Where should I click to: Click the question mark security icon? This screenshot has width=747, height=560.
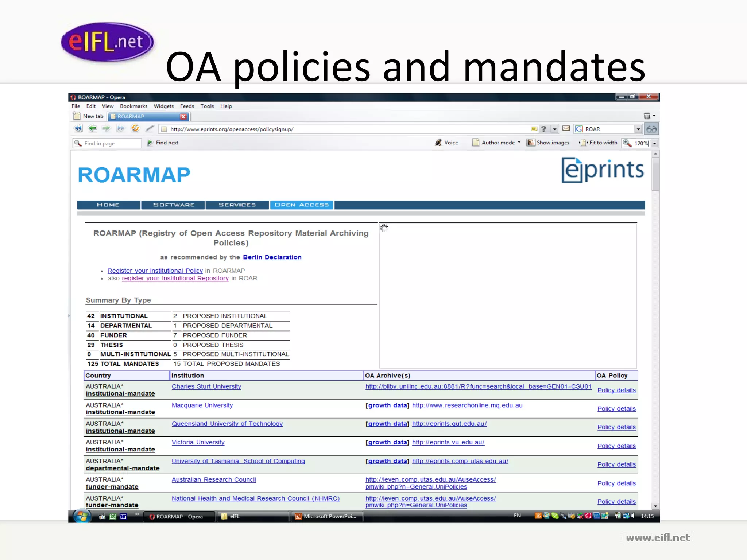pos(543,129)
